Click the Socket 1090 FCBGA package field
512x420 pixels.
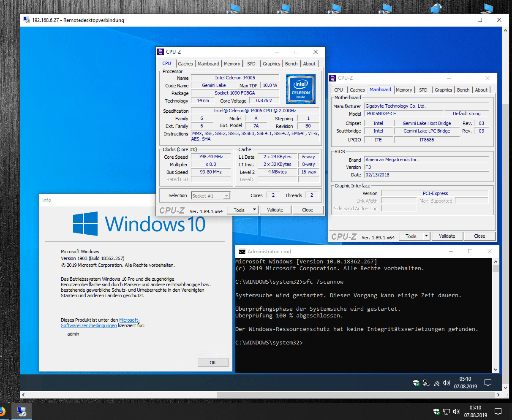coord(235,93)
